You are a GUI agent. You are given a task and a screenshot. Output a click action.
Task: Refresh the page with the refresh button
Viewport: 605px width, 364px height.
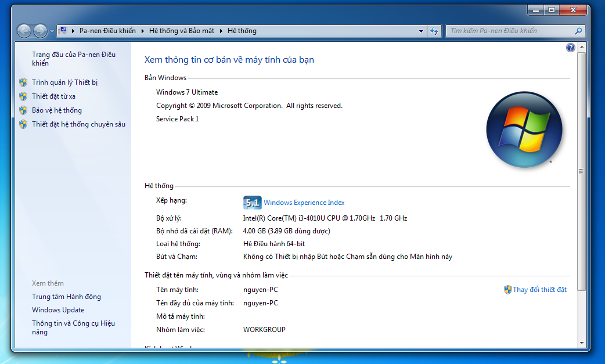pyautogui.click(x=434, y=31)
